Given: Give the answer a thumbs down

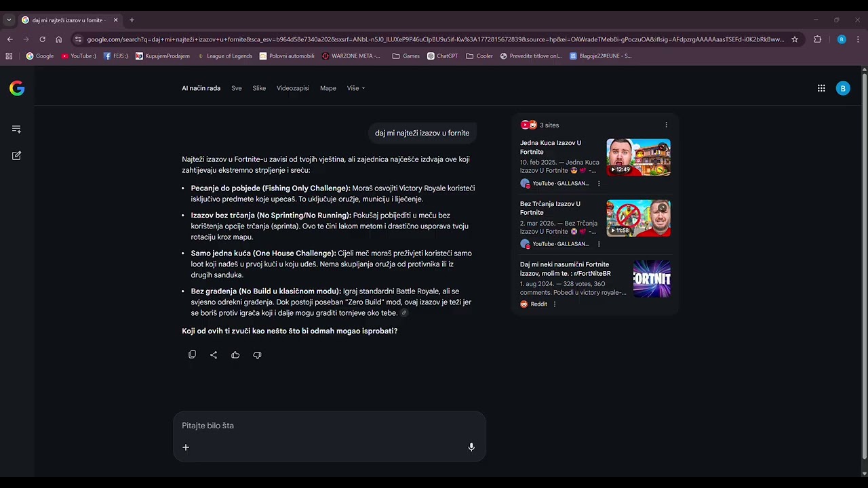Looking at the screenshot, I should coord(257,354).
